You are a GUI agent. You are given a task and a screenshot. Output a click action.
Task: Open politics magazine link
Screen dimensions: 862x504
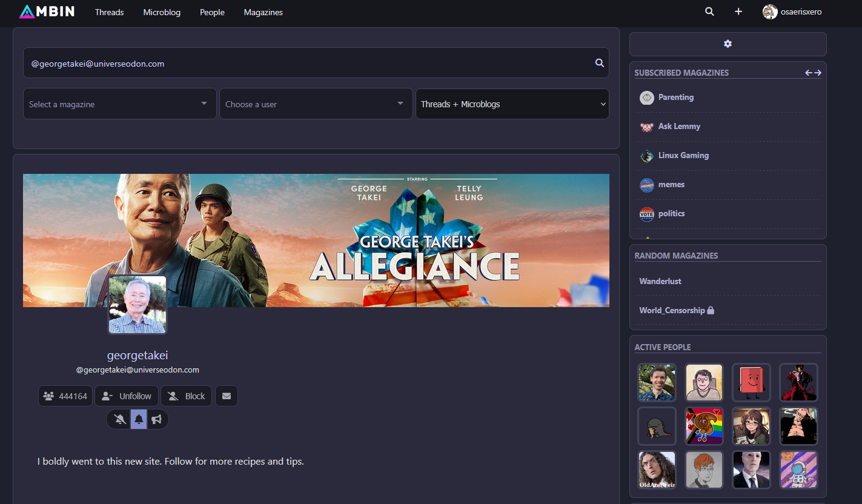pyautogui.click(x=671, y=213)
